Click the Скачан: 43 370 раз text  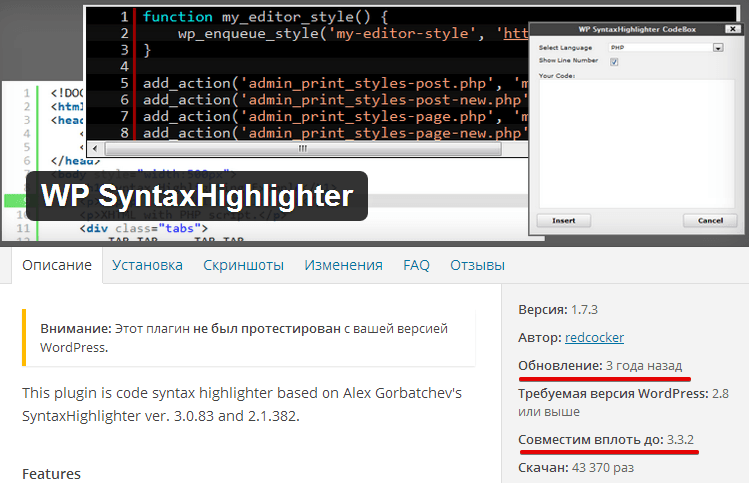pyautogui.click(x=576, y=468)
